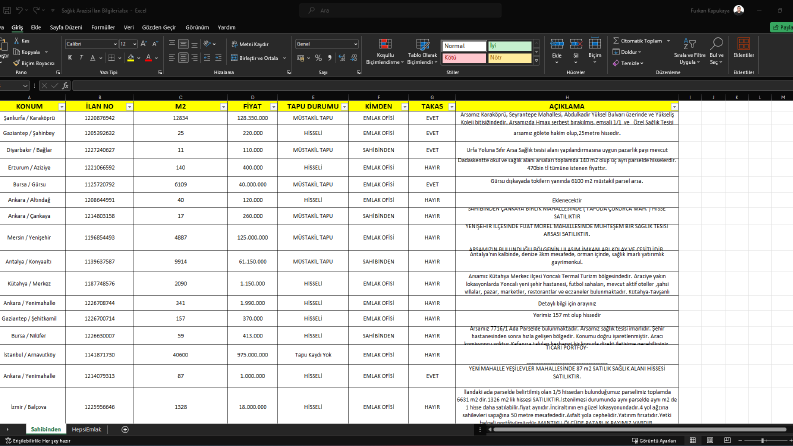Toggle top vertical alignment
This screenshot has height=446, width=793.
pos(172,44)
